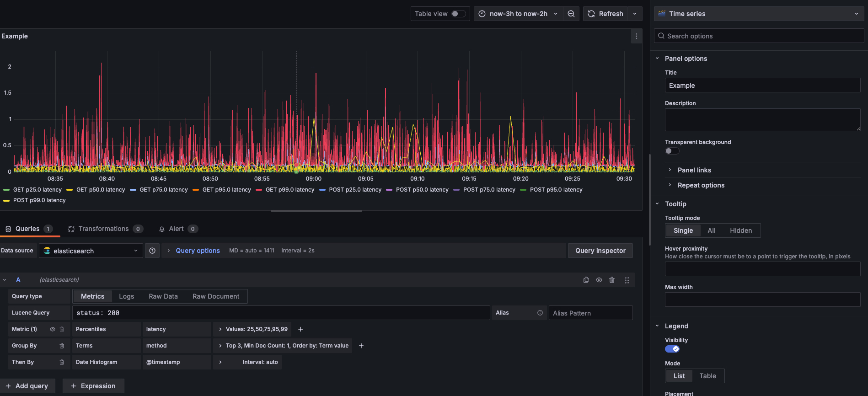
Task: Click the Add query button
Action: pos(27,386)
